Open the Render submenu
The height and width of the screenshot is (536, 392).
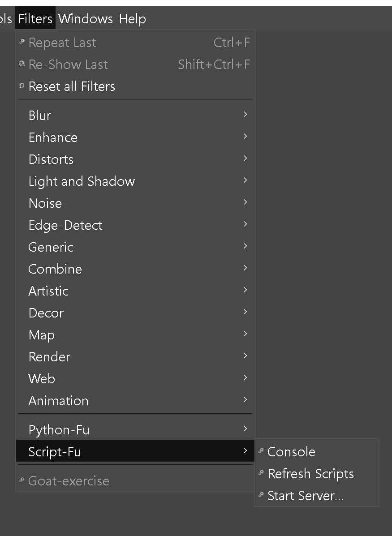pyautogui.click(x=49, y=357)
